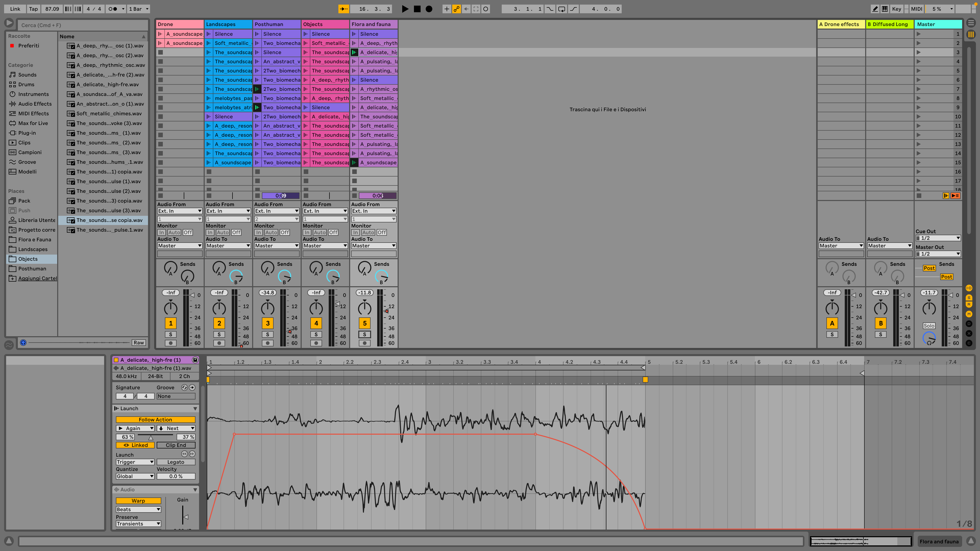Launch Master scene 3
The height and width of the screenshot is (551, 980).
[919, 53]
